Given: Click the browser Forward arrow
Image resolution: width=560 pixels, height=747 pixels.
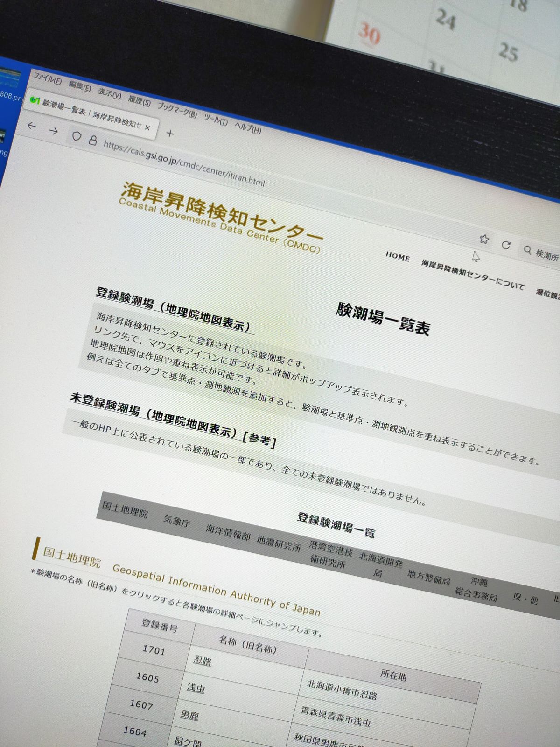Looking at the screenshot, I should click(x=53, y=131).
